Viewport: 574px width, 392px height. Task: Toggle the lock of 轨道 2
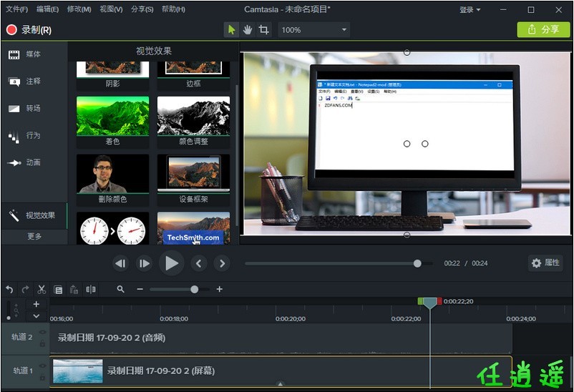point(42,343)
